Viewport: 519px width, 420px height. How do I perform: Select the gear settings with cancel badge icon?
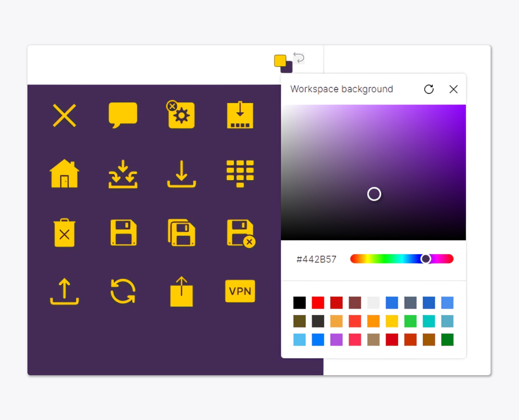pos(181,115)
